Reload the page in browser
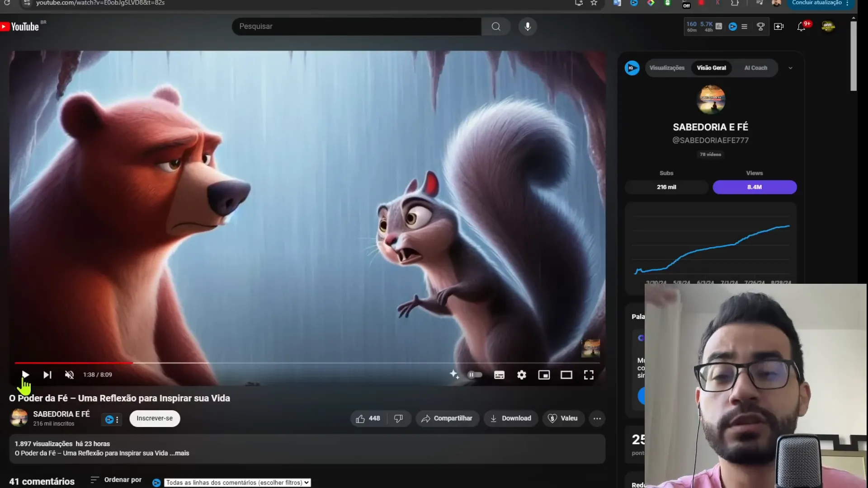868x488 pixels. click(x=7, y=3)
